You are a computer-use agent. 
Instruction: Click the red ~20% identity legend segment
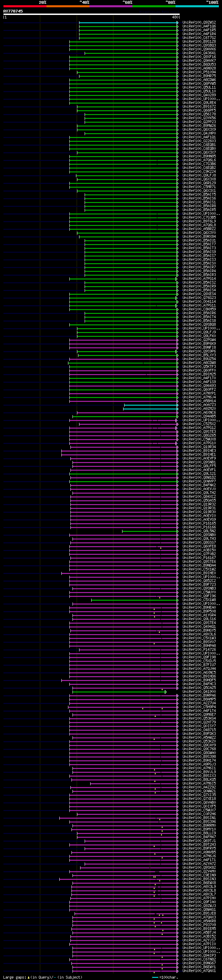[x=25, y=6]
